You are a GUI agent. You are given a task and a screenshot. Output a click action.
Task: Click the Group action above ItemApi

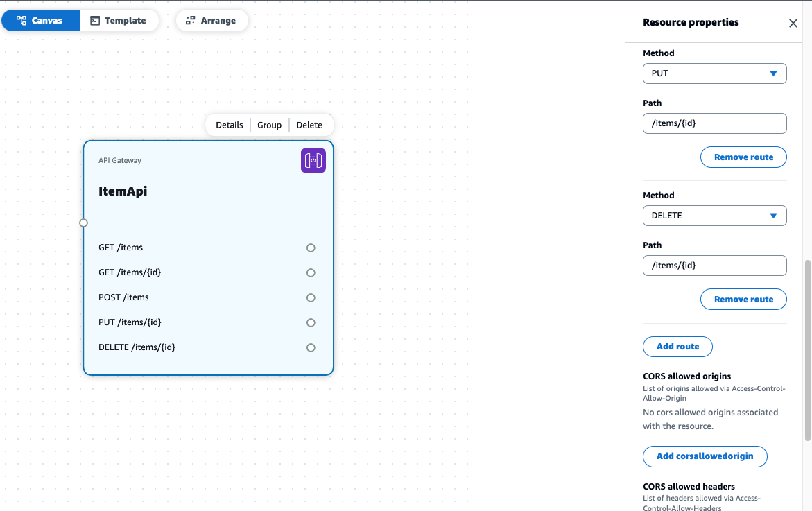(269, 125)
